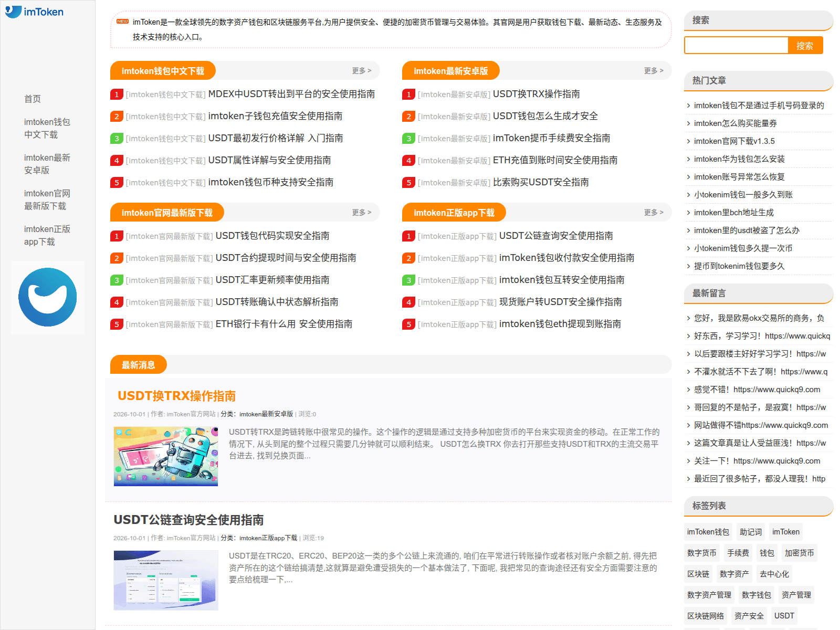Open imtoken官网最新版下载 in left navigation
Viewport: 840px width, 630px height.
(47, 199)
